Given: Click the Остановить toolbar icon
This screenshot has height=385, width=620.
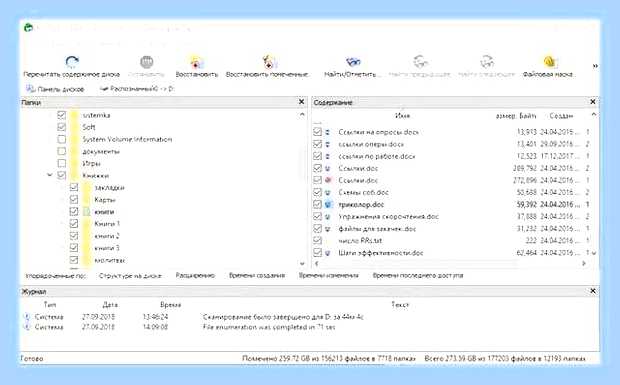Looking at the screenshot, I should 147,62.
